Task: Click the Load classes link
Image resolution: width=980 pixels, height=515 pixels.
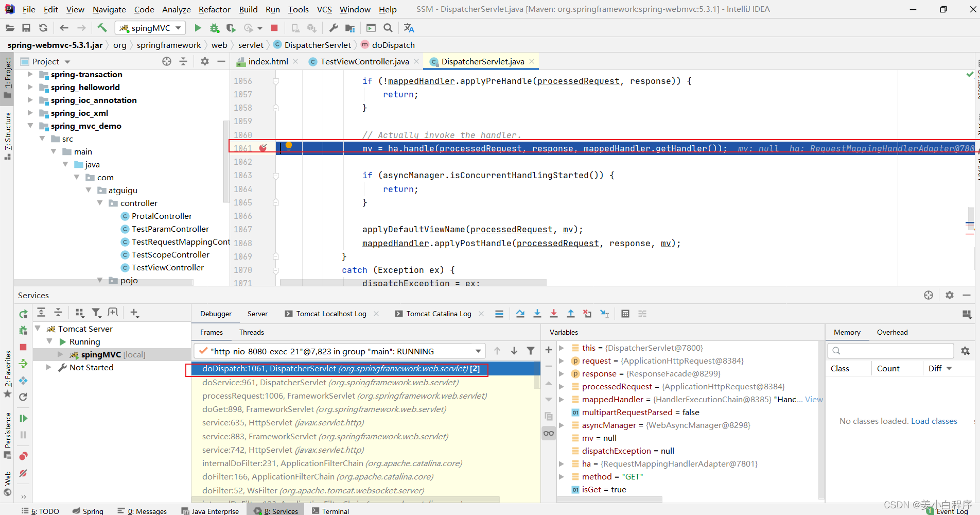Action: click(x=934, y=421)
